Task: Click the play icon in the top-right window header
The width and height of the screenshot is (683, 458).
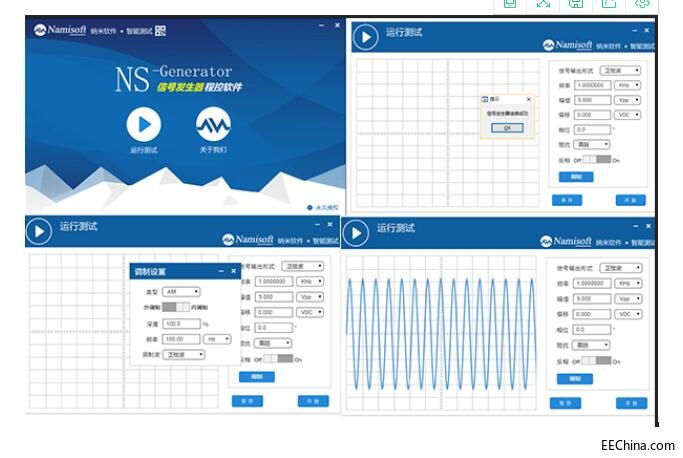Action: 365,38
